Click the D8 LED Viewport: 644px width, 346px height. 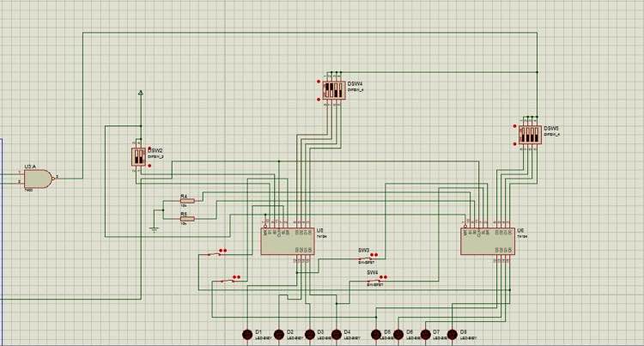(453, 335)
